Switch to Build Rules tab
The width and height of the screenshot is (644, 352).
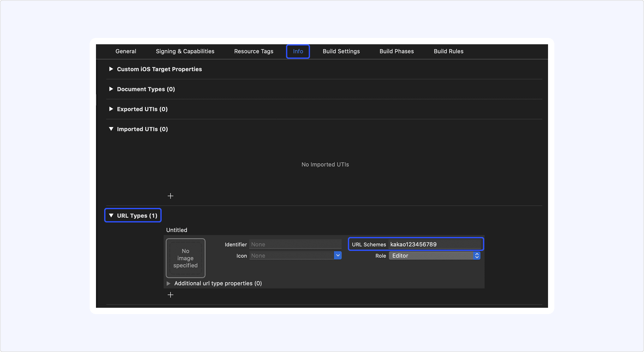click(448, 51)
